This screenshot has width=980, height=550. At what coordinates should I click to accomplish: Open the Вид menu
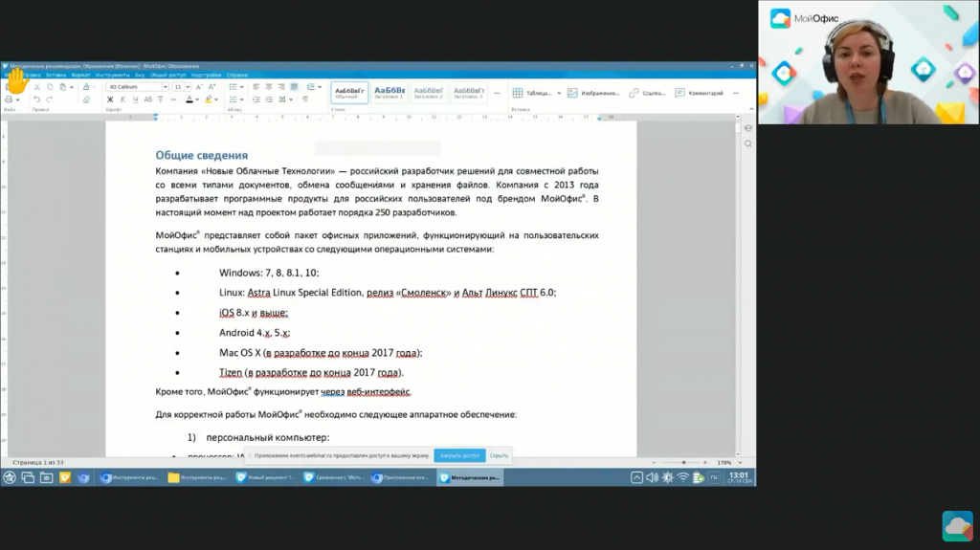pyautogui.click(x=140, y=75)
